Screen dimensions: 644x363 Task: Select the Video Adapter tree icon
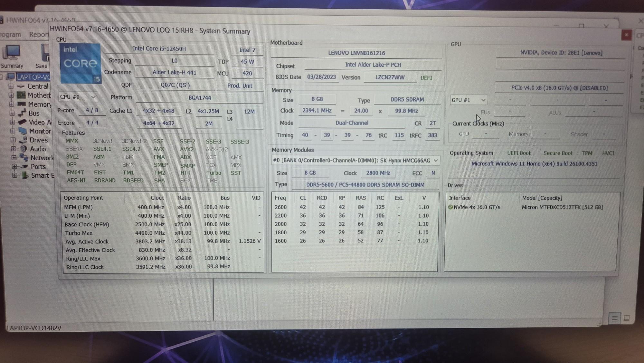(22, 122)
